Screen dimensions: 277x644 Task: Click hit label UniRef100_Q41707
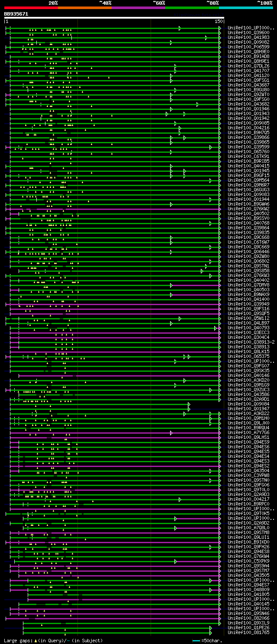248,71
